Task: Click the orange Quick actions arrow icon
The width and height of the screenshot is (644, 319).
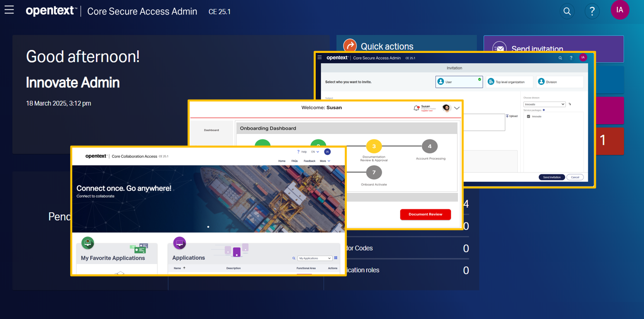Action: click(350, 46)
